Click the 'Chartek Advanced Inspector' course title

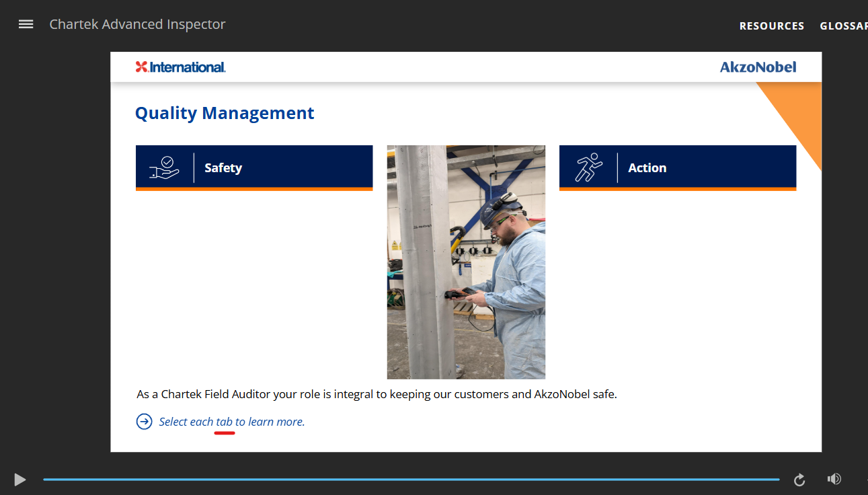click(x=138, y=25)
